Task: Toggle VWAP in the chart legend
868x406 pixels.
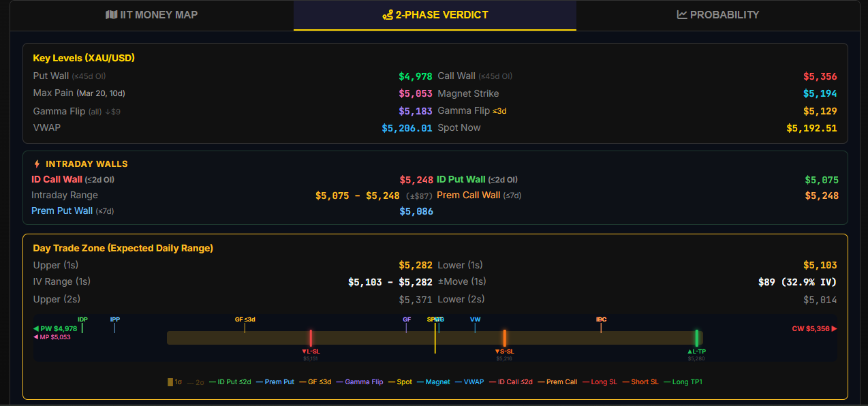Action: pyautogui.click(x=469, y=382)
